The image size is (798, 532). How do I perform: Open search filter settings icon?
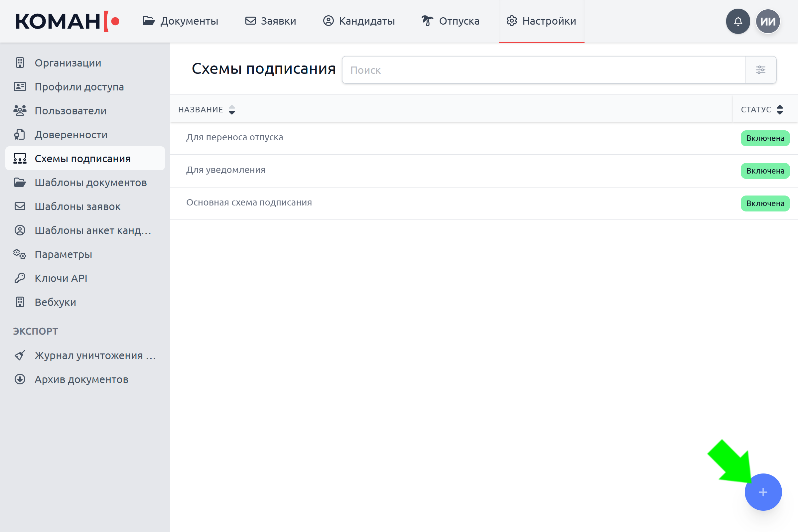[x=760, y=70]
